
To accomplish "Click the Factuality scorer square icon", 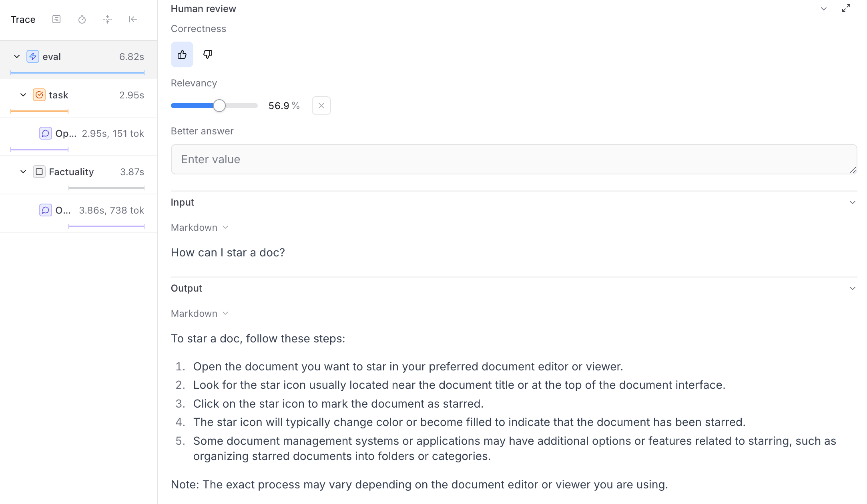I will point(39,172).
